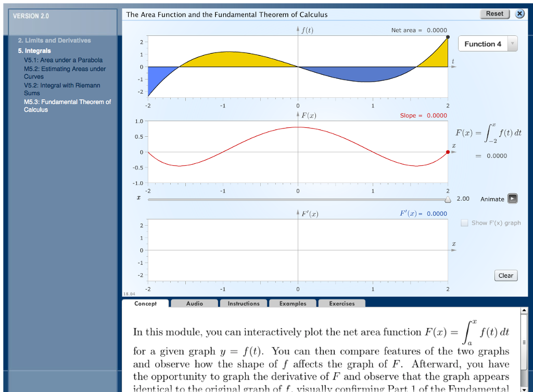Viewport: 533px width, 392px height.
Task: Click the Net area value 0.0000
Action: (x=437, y=30)
